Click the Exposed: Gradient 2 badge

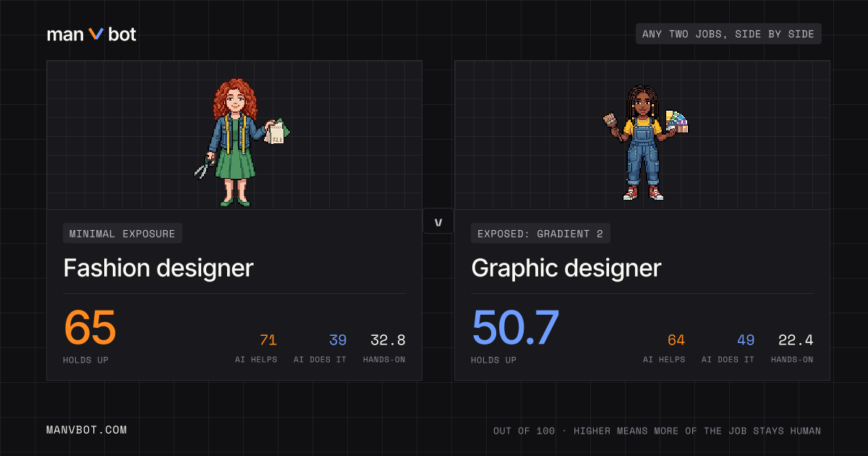540,234
